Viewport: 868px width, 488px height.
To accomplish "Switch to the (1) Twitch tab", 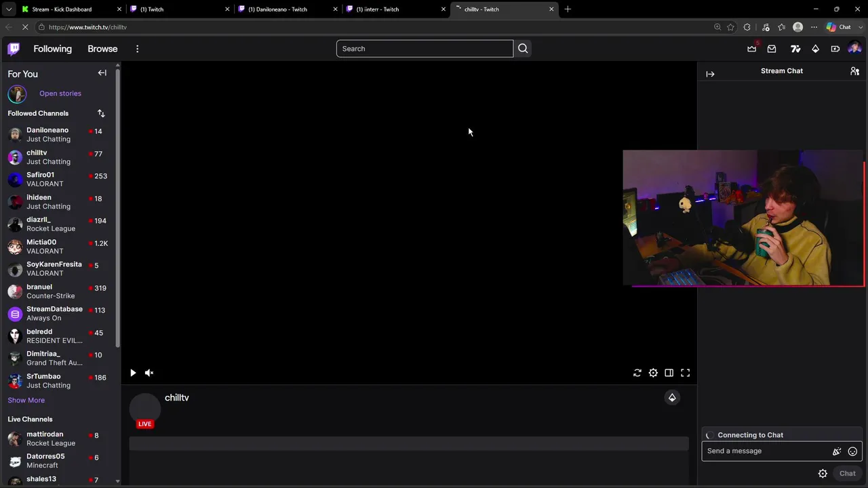I will click(179, 9).
